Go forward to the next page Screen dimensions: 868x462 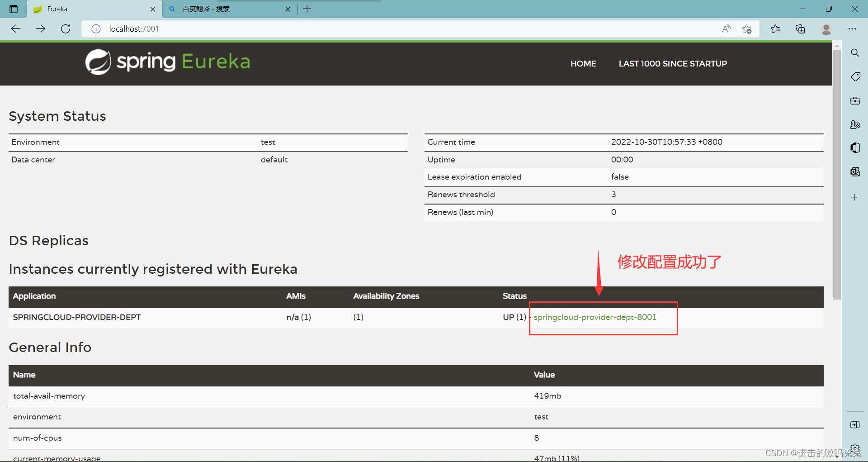coord(41,29)
